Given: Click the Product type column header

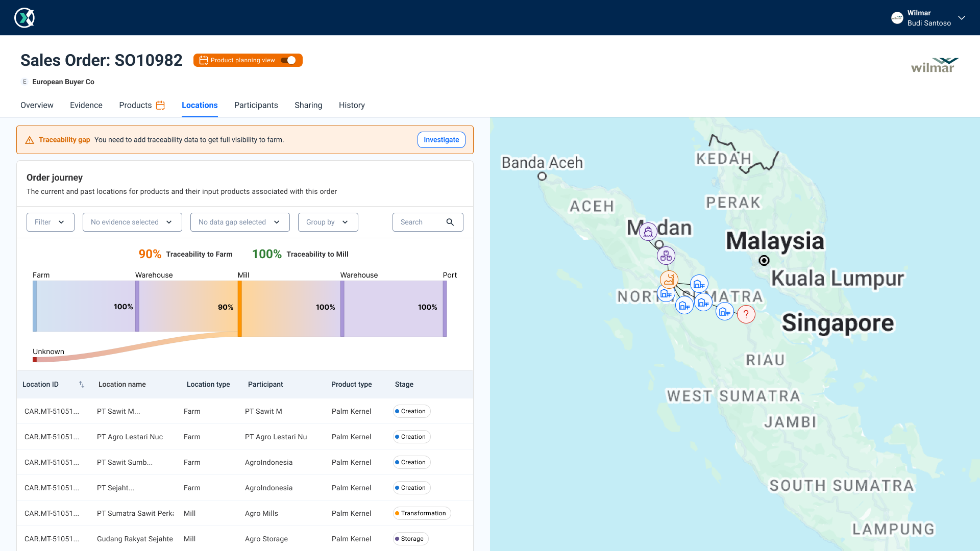Looking at the screenshot, I should (x=352, y=384).
